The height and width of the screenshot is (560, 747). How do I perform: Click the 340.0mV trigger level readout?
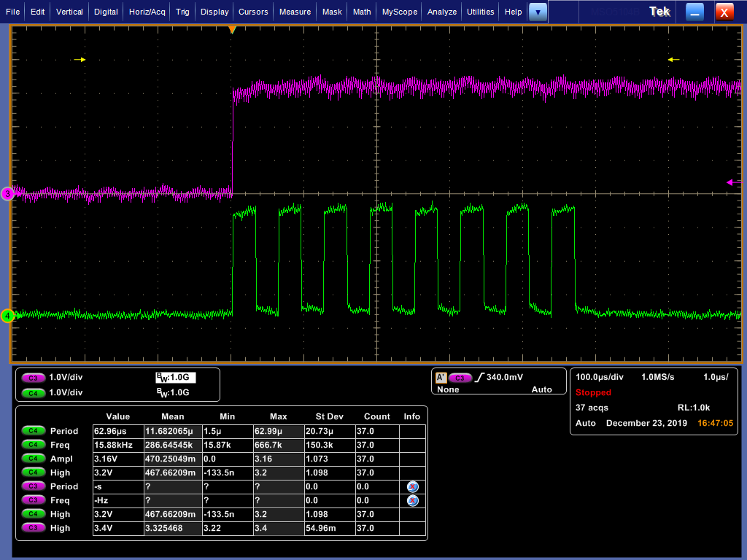coord(504,377)
